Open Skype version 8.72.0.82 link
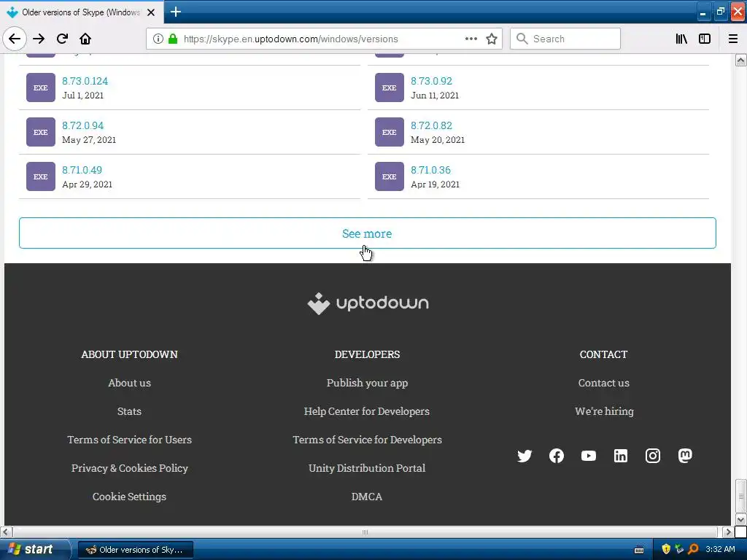747x560 pixels. (431, 125)
